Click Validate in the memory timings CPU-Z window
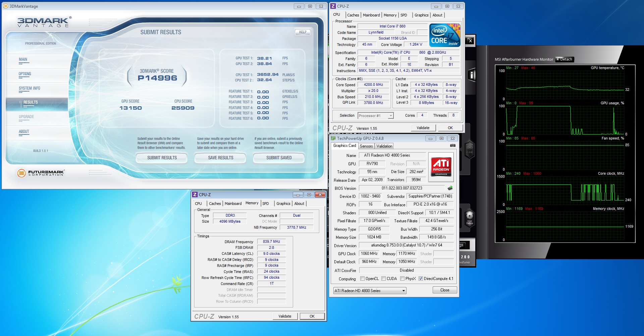Image resolution: width=644 pixels, height=336 pixels. 285,316
